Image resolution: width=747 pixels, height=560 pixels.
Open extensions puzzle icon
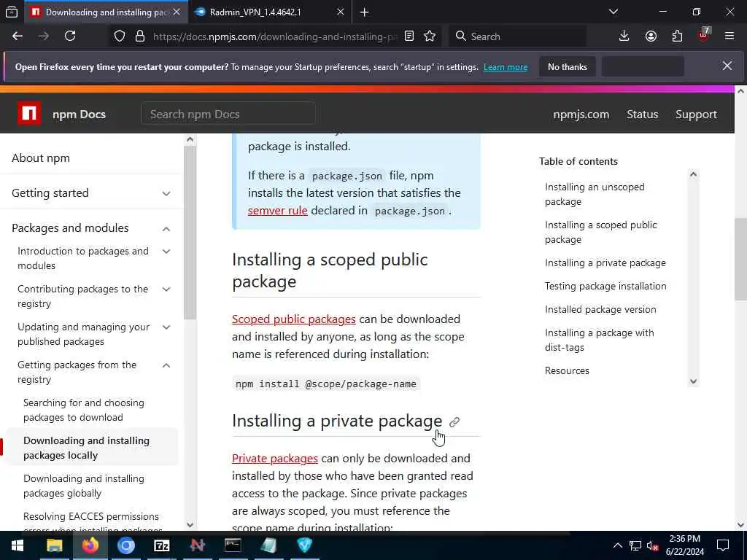[x=677, y=36]
